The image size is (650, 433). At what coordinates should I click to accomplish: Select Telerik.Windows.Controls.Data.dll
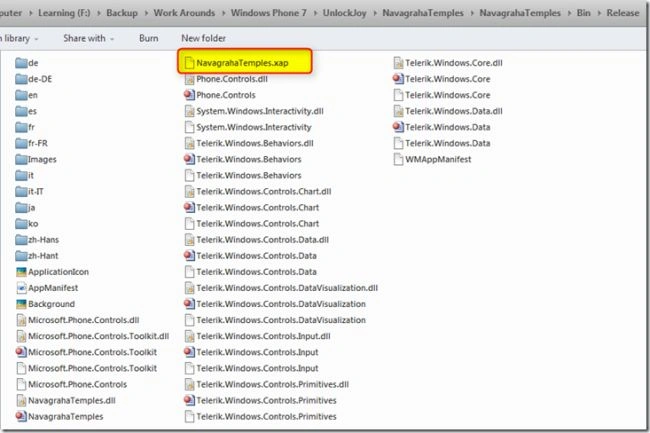(257, 240)
